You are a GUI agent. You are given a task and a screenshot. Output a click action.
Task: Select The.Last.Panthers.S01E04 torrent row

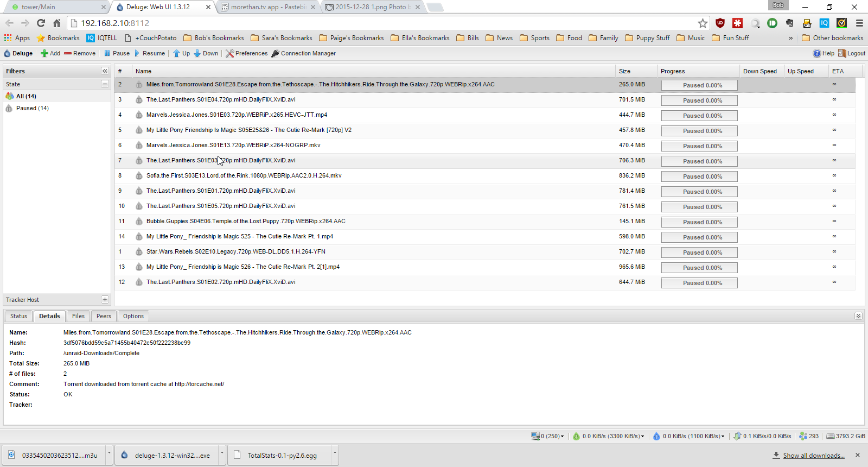click(485, 100)
